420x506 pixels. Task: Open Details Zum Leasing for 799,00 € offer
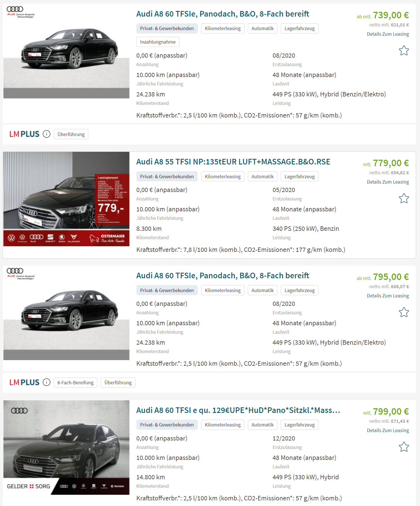388,430
